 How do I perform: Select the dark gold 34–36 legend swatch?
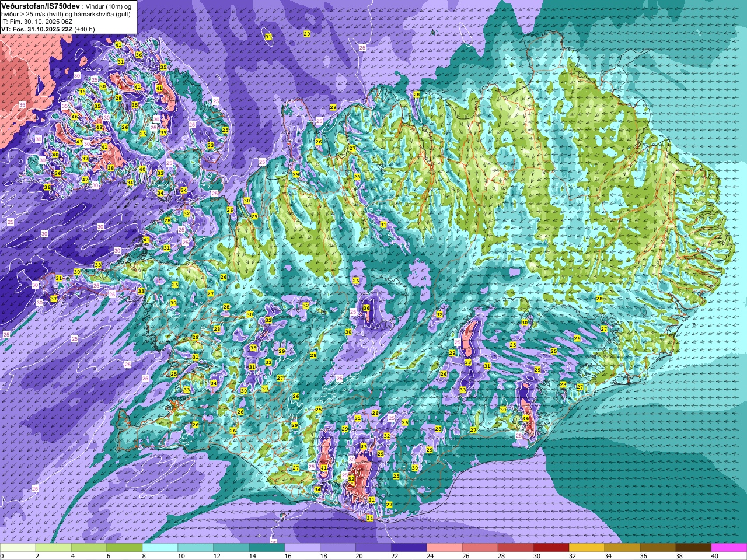(x=623, y=548)
